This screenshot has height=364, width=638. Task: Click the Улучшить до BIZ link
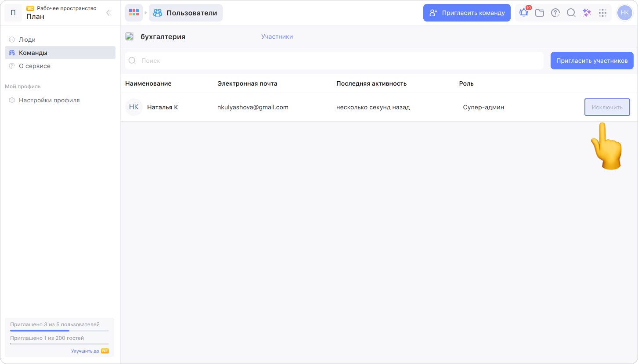point(90,351)
